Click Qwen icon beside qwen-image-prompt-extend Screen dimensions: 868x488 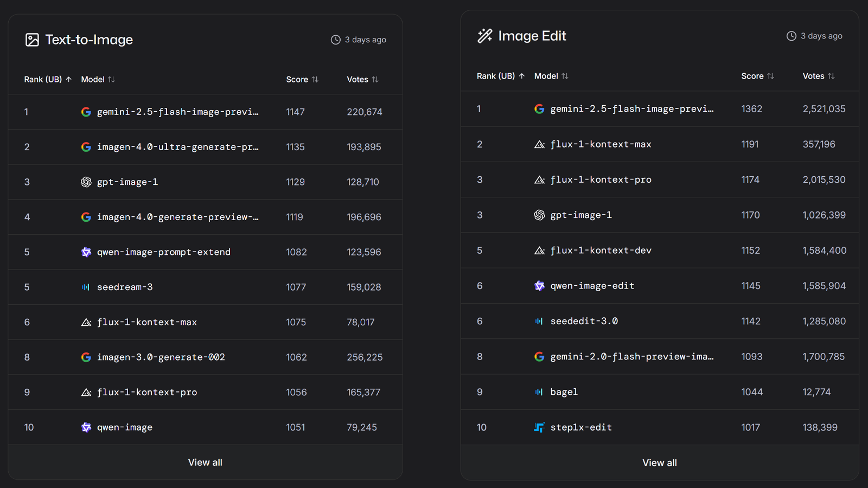pyautogui.click(x=86, y=252)
